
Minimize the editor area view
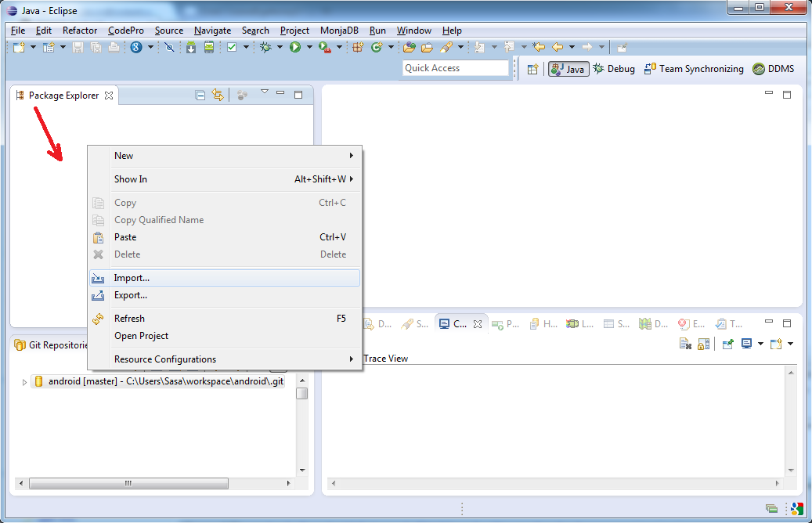pos(769,94)
